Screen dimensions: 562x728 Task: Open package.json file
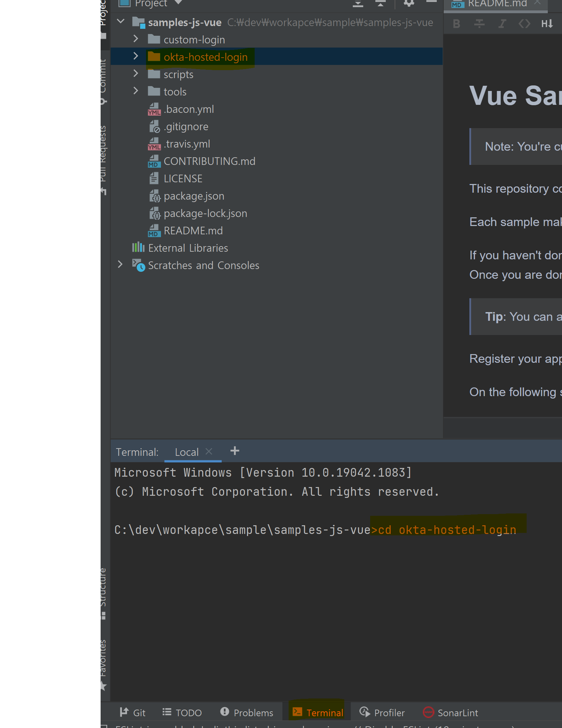194,196
